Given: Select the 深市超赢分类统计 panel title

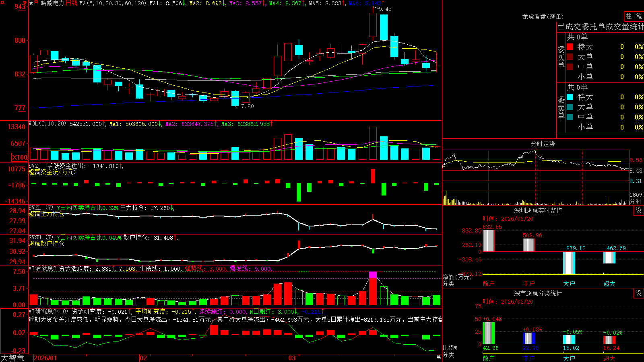Looking at the screenshot, I should pos(538,293).
